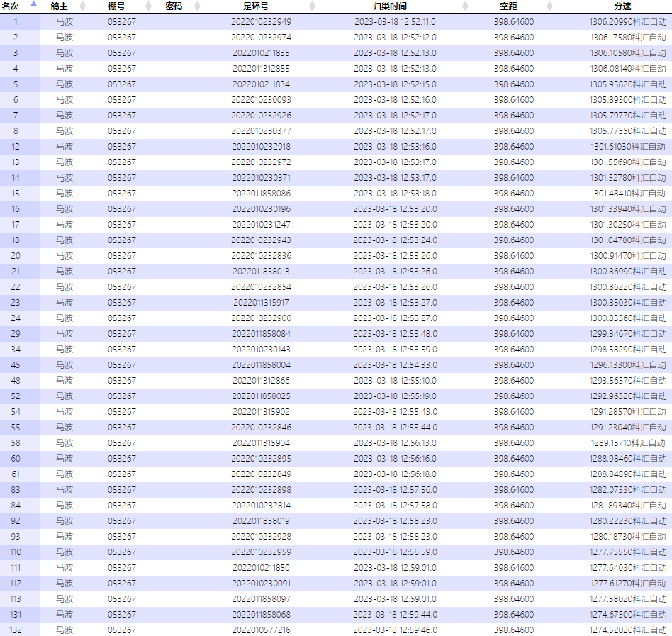672x636 pixels.
Task: Click rank 113 cell
Action: tap(16, 599)
